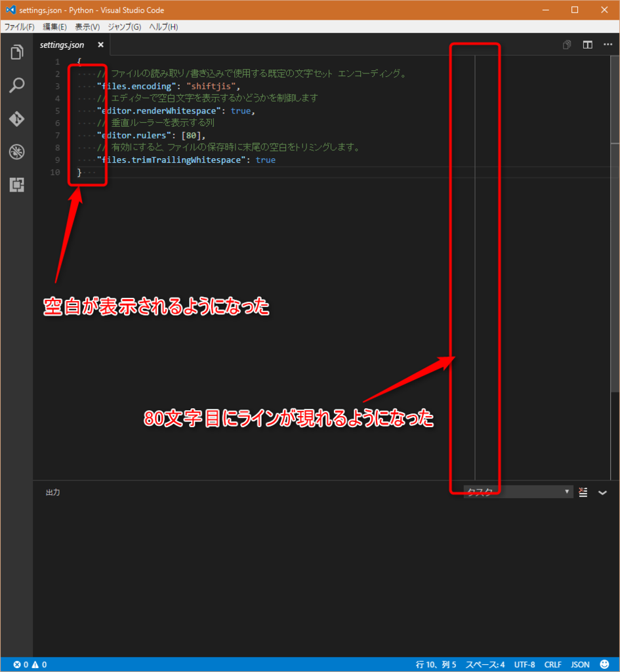Change the CRLF line ending setting
Screen dimensions: 620x672
pyautogui.click(x=552, y=665)
